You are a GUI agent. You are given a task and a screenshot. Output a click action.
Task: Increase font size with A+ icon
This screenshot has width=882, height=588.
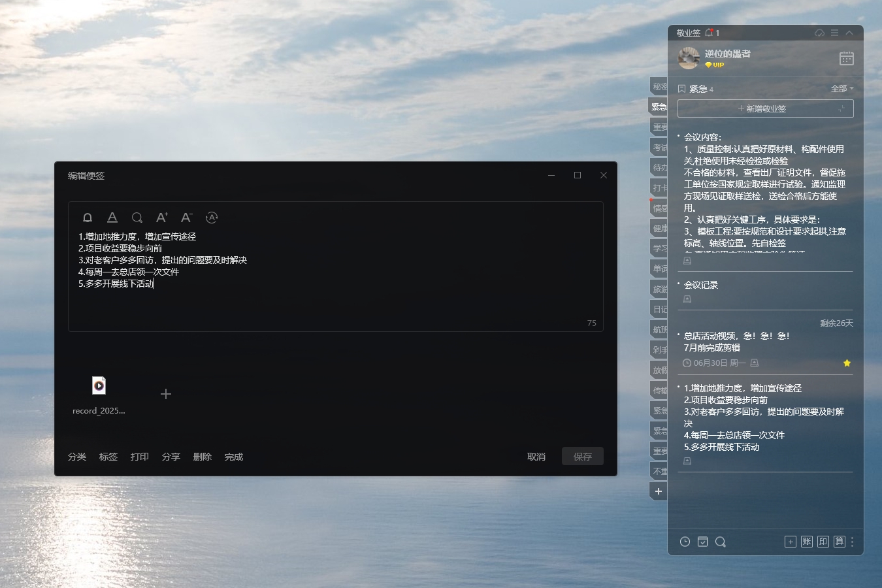tap(162, 218)
